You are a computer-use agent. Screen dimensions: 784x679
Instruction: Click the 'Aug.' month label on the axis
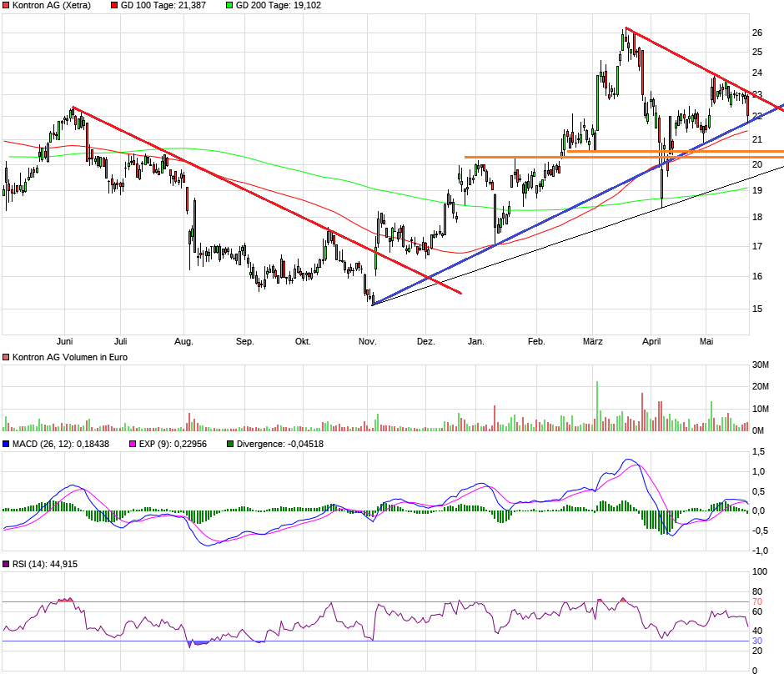tap(183, 341)
